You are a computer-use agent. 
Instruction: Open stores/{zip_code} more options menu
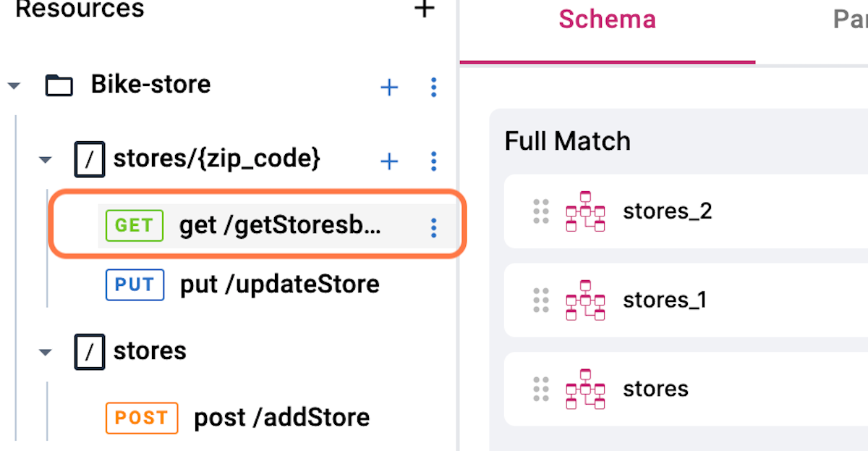click(x=433, y=161)
